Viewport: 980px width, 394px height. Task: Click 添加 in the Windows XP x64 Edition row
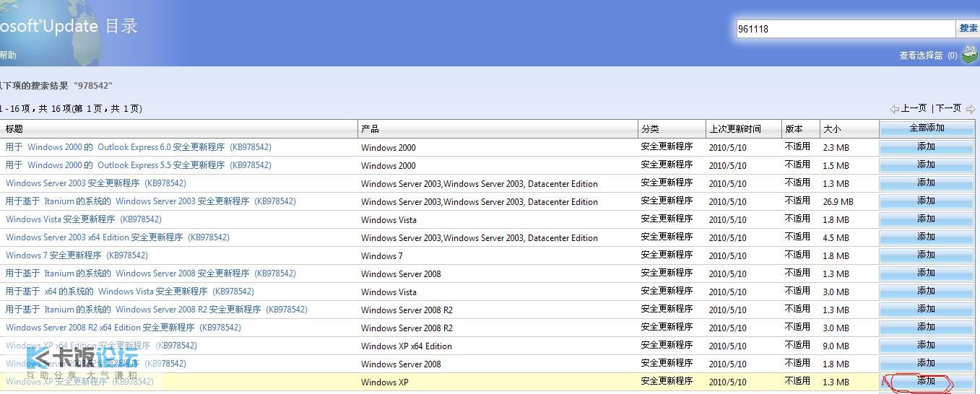click(927, 345)
